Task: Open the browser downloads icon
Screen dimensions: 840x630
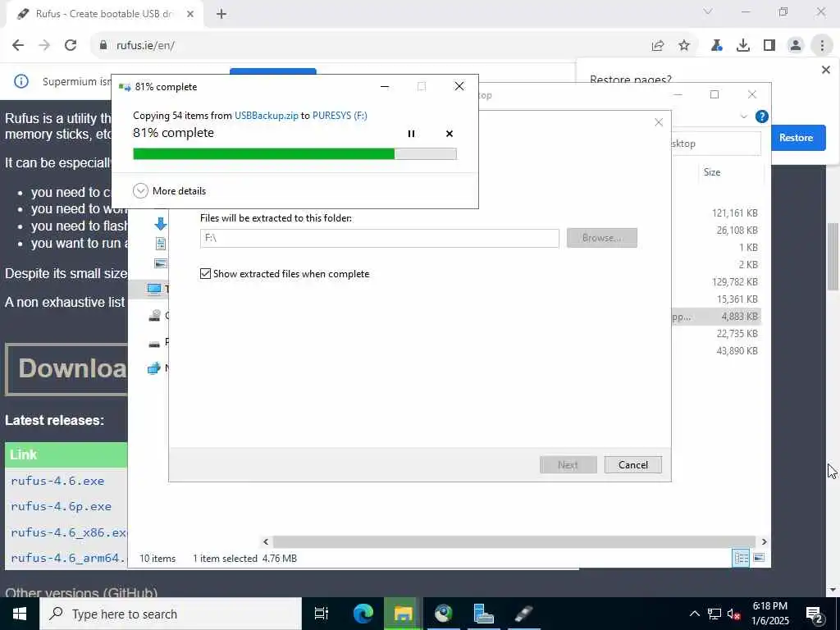Action: (742, 46)
